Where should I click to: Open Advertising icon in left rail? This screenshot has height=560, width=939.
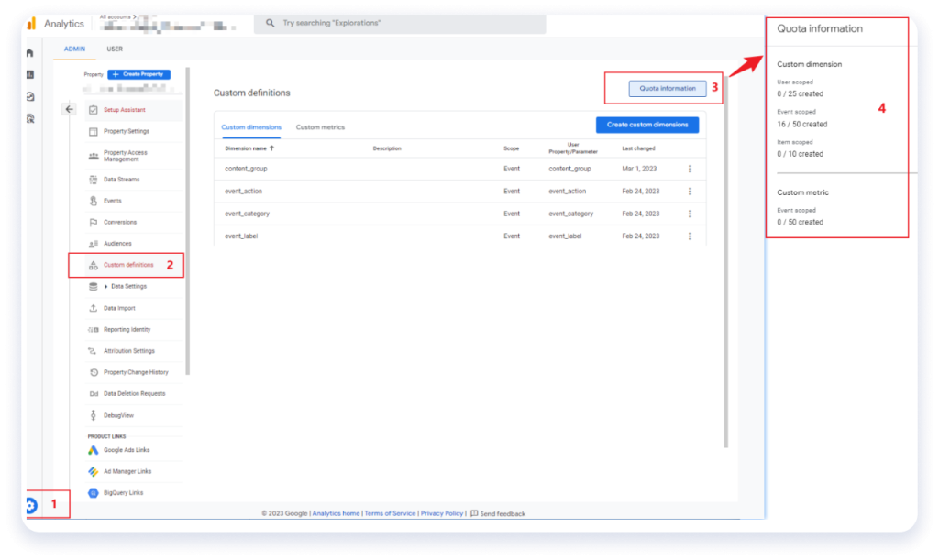[30, 118]
